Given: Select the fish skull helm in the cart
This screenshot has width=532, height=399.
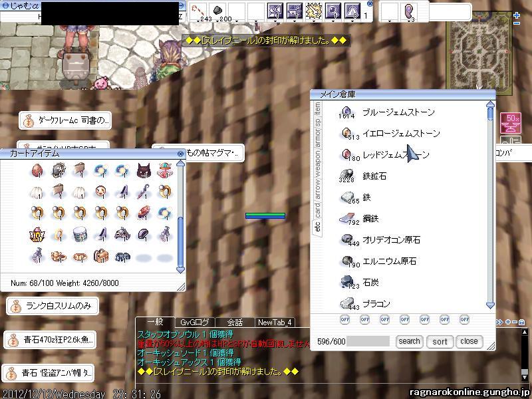Looking at the screenshot, I should tap(122, 234).
